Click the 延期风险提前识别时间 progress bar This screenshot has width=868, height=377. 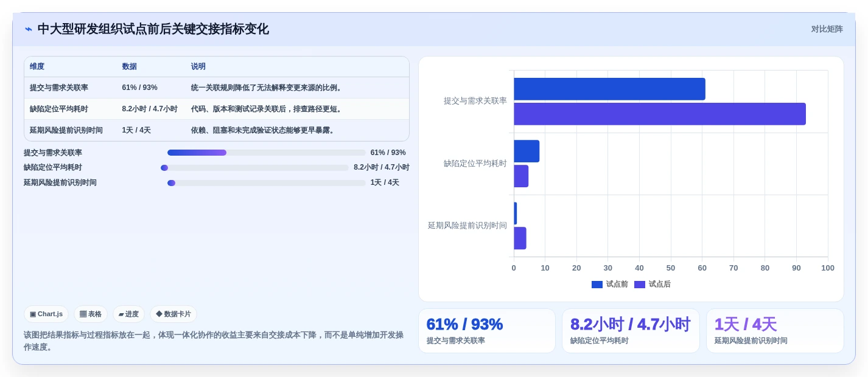pos(267,183)
